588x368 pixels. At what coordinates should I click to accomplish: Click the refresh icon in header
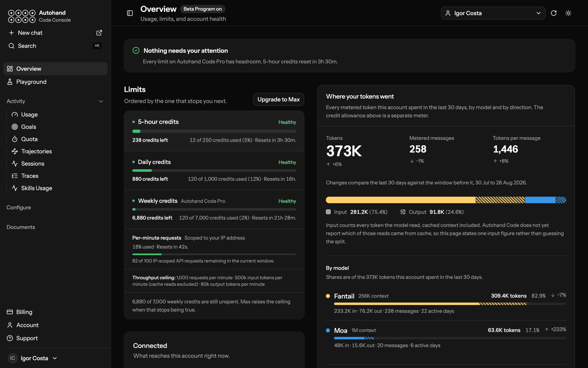554,13
